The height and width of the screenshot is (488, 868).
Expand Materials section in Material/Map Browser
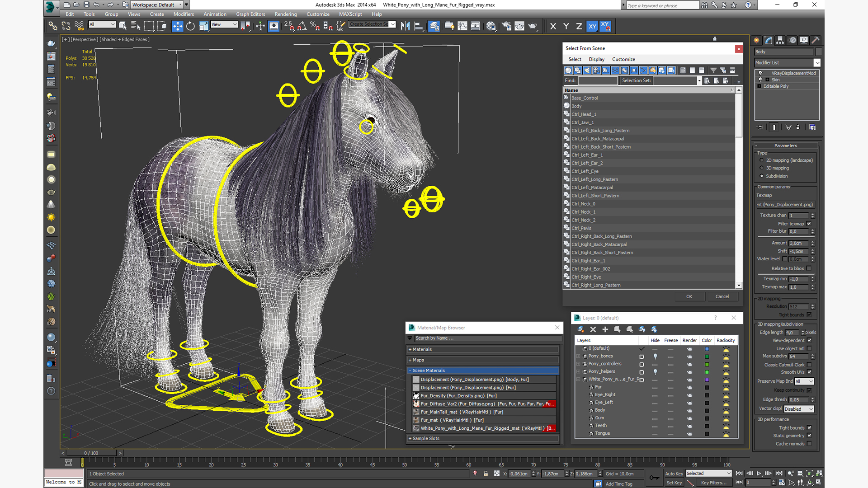483,349
